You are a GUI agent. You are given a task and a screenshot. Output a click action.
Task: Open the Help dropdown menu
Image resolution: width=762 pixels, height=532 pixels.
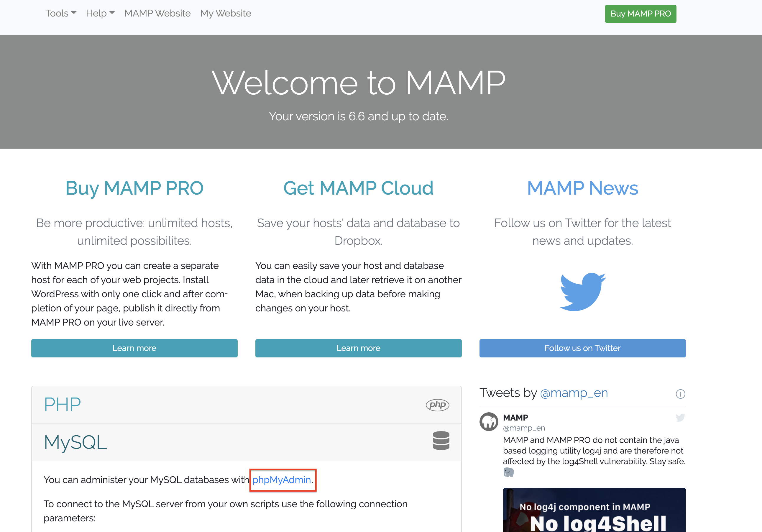100,13
